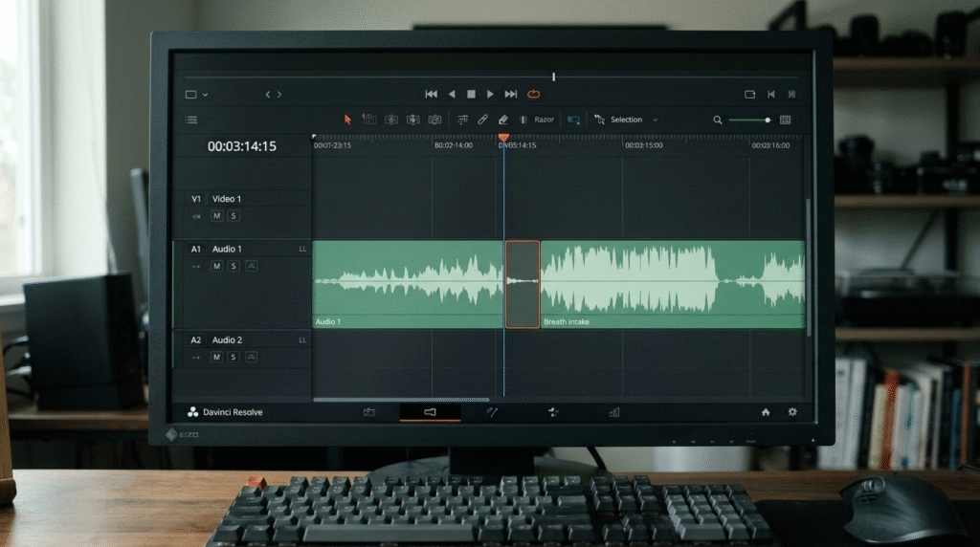This screenshot has width=980, height=547.
Task: Click the arrow icon under A2
Action: click(196, 357)
